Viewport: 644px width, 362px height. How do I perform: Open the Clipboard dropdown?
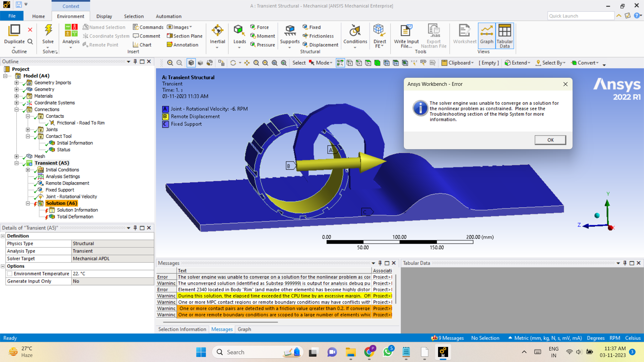[x=458, y=63]
